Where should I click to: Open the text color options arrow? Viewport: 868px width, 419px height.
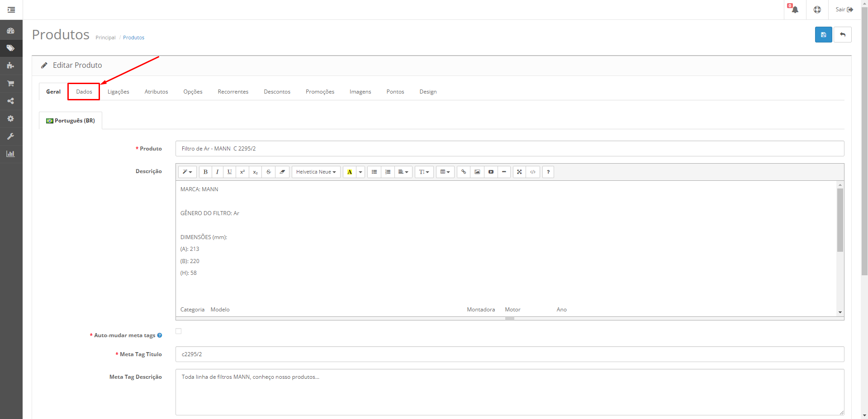[360, 172]
